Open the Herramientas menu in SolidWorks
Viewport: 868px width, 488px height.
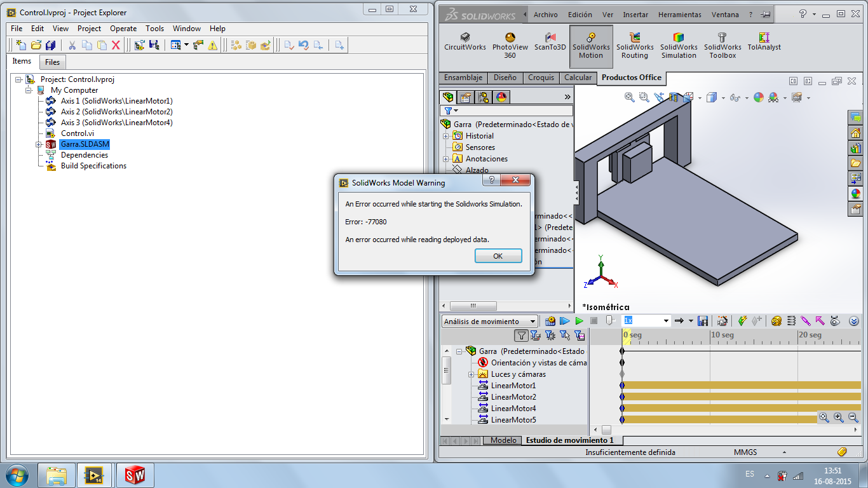[x=680, y=15]
